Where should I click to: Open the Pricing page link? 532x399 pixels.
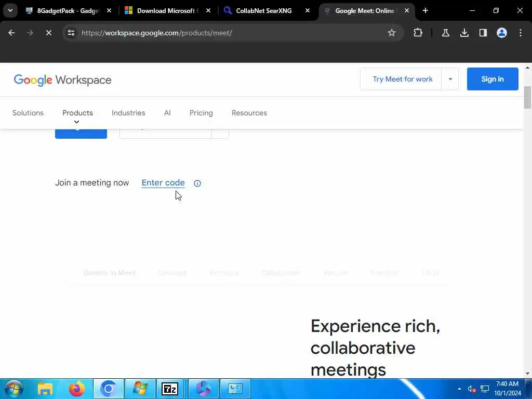point(201,113)
